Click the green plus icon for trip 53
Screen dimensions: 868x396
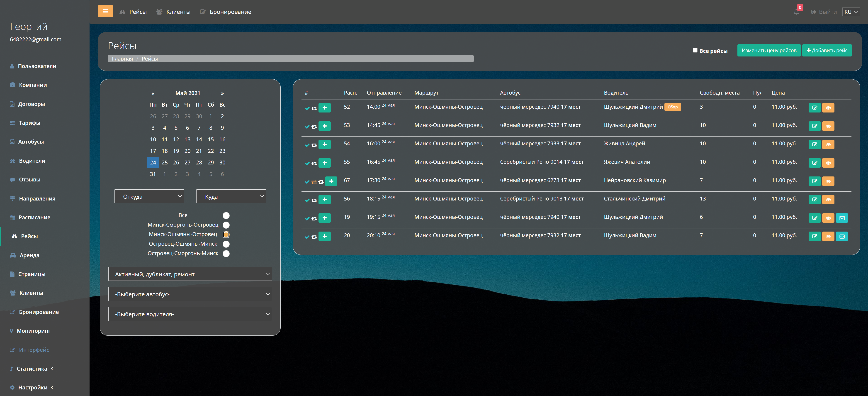click(324, 126)
